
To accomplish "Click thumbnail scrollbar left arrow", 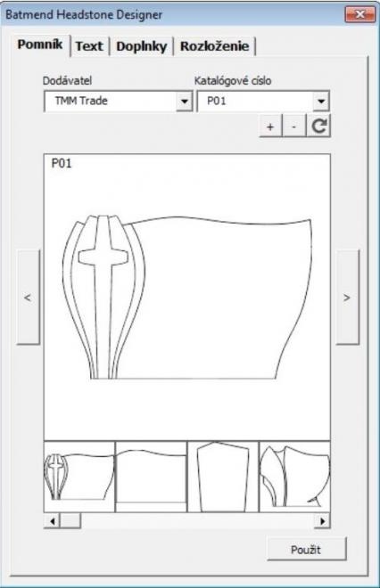I will pos(53,521).
